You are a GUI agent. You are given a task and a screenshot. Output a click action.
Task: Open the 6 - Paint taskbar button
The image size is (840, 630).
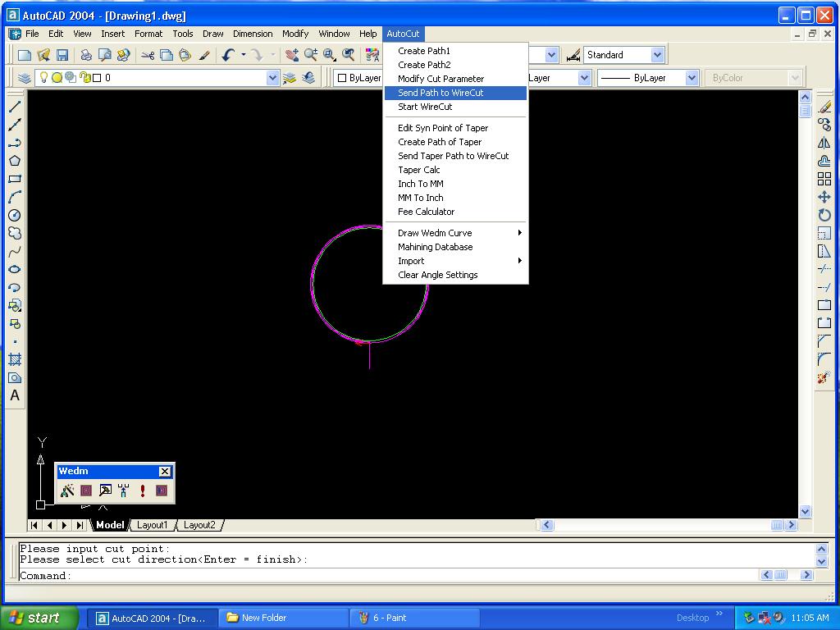[413, 618]
